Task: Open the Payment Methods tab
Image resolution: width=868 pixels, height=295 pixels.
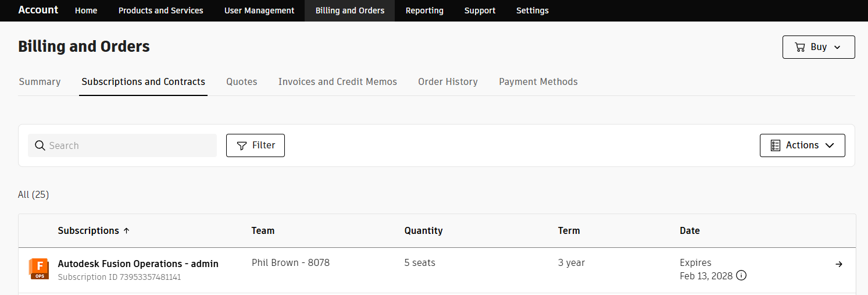Action: (538, 82)
